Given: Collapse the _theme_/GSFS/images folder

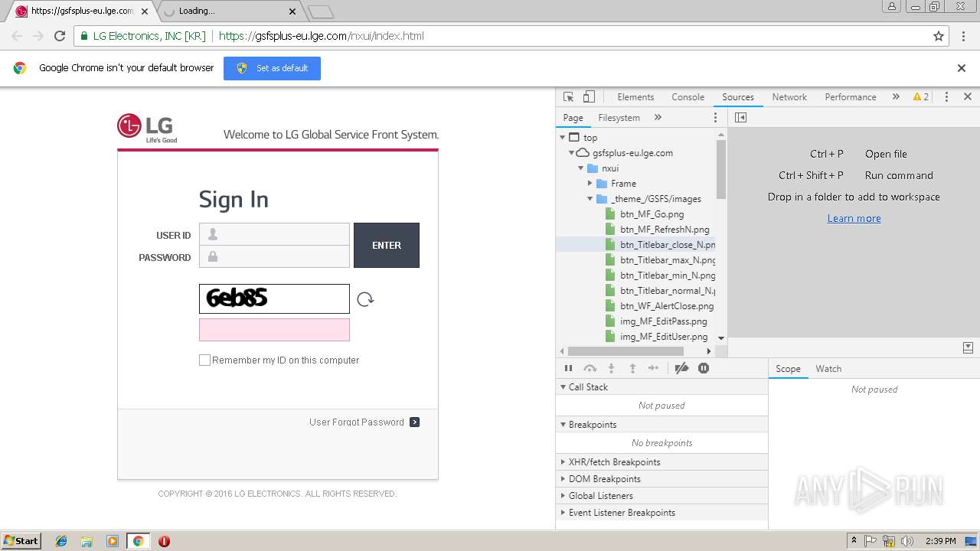Looking at the screenshot, I should [x=590, y=199].
